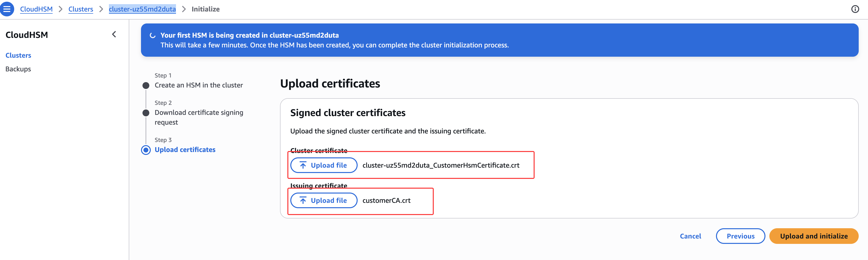Navigate to Clusters breadcrumb link

pos(81,9)
